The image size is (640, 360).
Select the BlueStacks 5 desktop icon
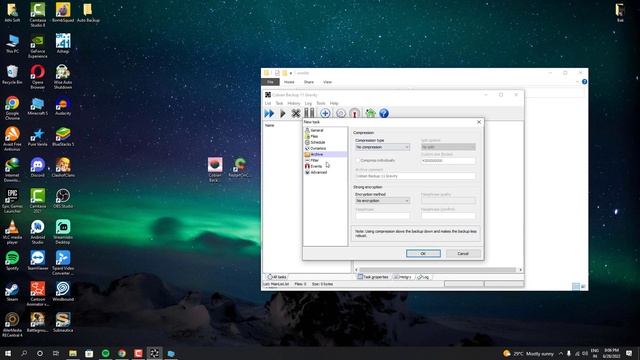63,137
